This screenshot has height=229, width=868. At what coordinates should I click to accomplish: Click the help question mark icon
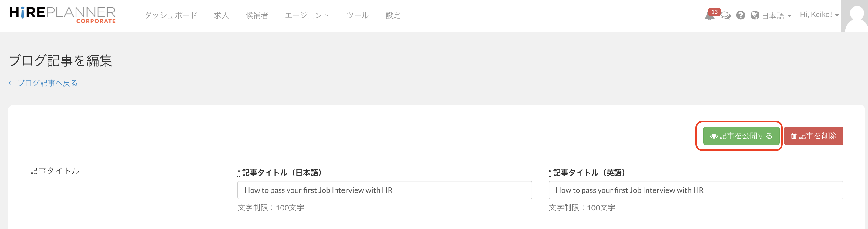pyautogui.click(x=740, y=15)
